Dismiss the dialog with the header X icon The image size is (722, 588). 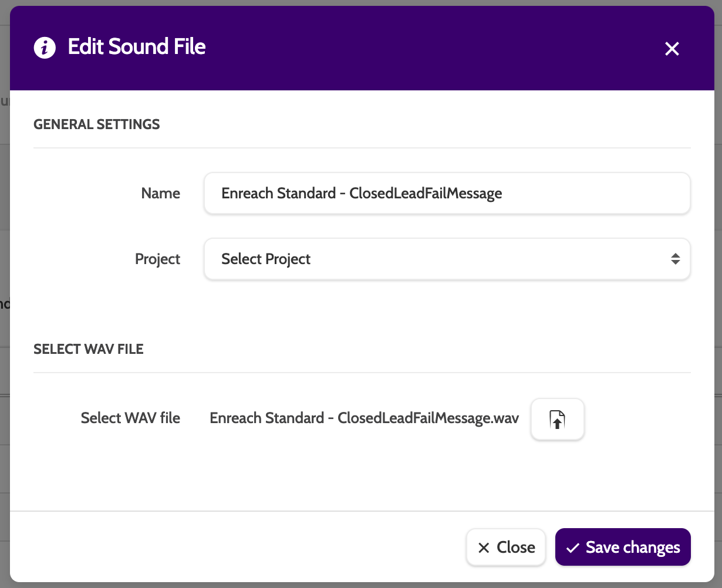click(x=672, y=49)
